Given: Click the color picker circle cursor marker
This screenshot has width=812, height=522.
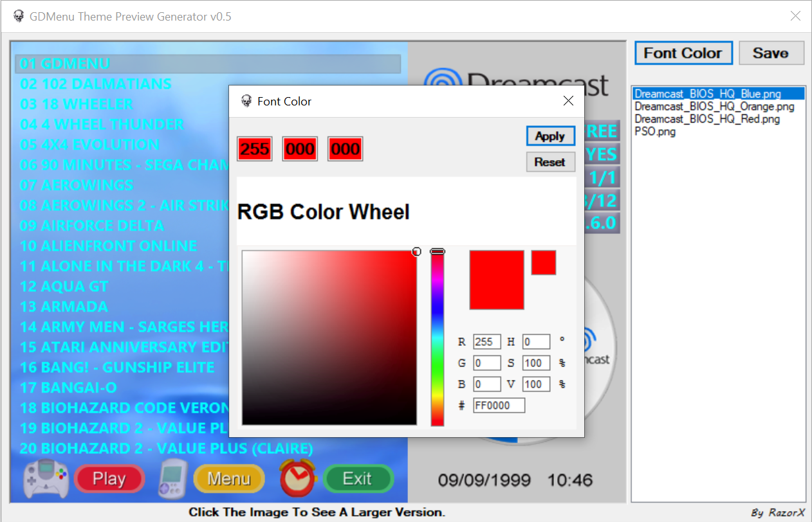Looking at the screenshot, I should click(417, 251).
